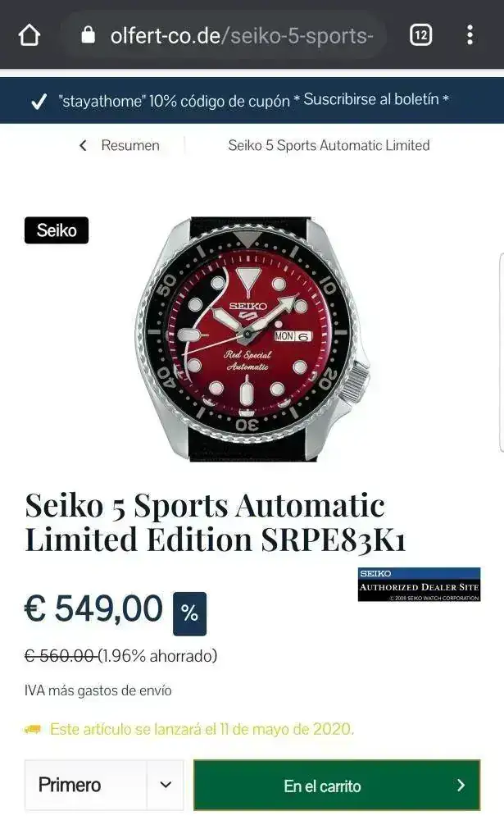Tap the delivery truck icon
Screen dimensions: 504x820
click(x=33, y=729)
